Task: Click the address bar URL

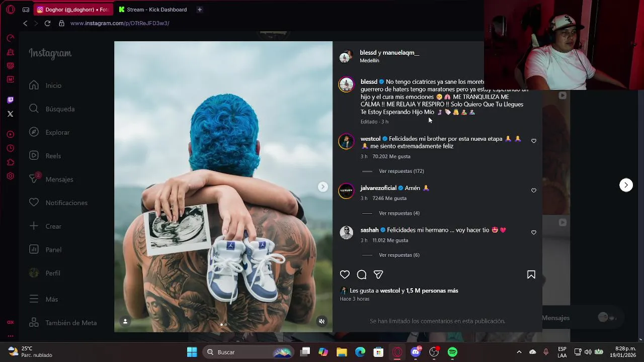Action: [120, 23]
